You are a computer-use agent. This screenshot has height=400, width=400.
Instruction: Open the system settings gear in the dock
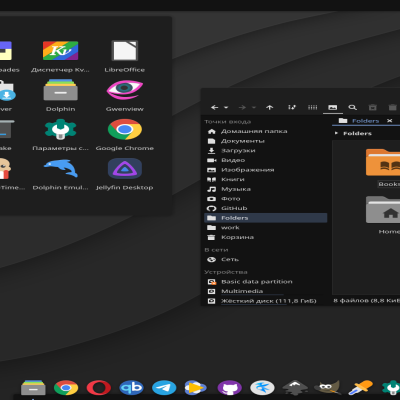391,388
